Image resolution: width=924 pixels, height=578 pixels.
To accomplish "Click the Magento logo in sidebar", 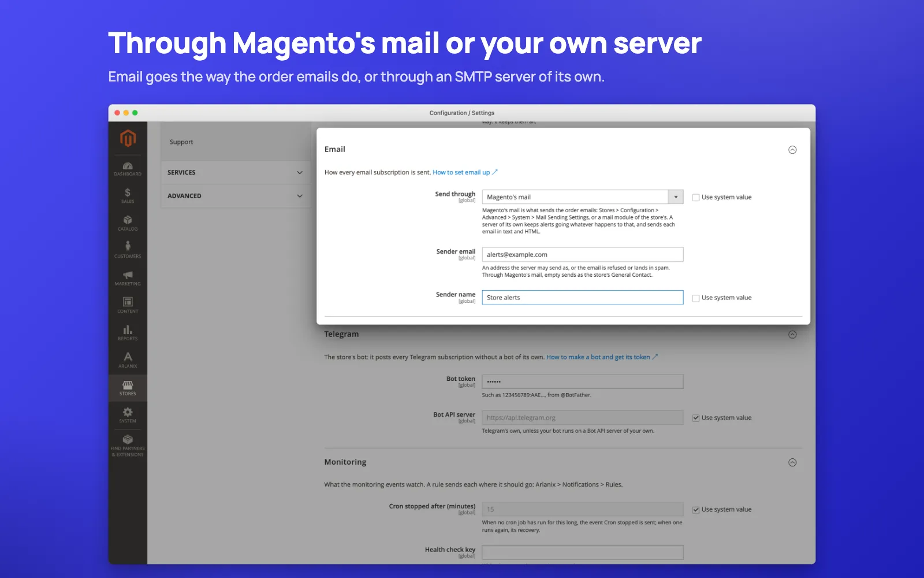I will click(128, 138).
